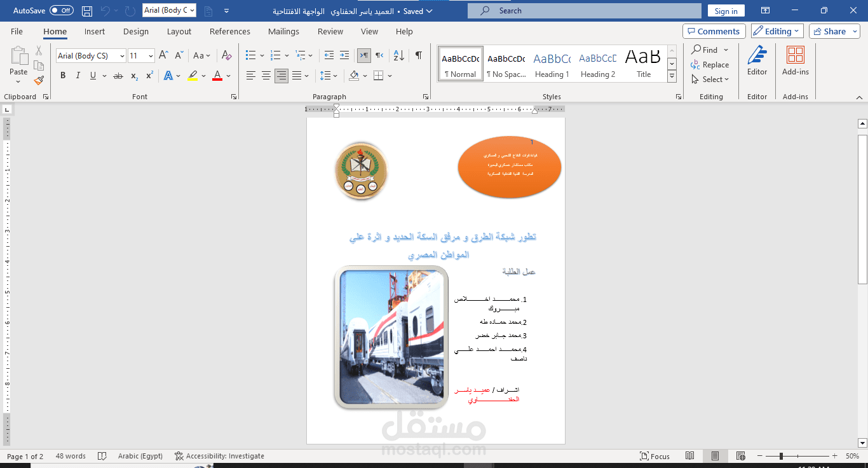Open Select dropdown in Editing group
Screen dimensions: 868x468
pyautogui.click(x=710, y=79)
